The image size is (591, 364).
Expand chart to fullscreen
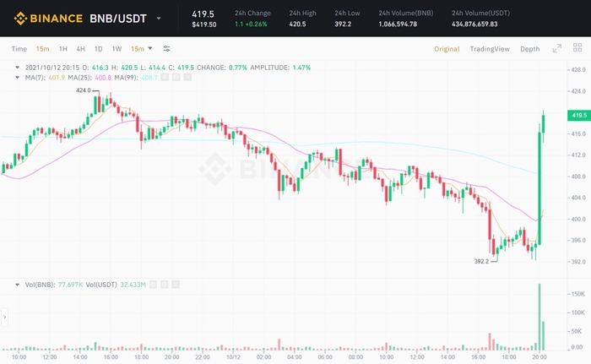pyautogui.click(x=556, y=48)
